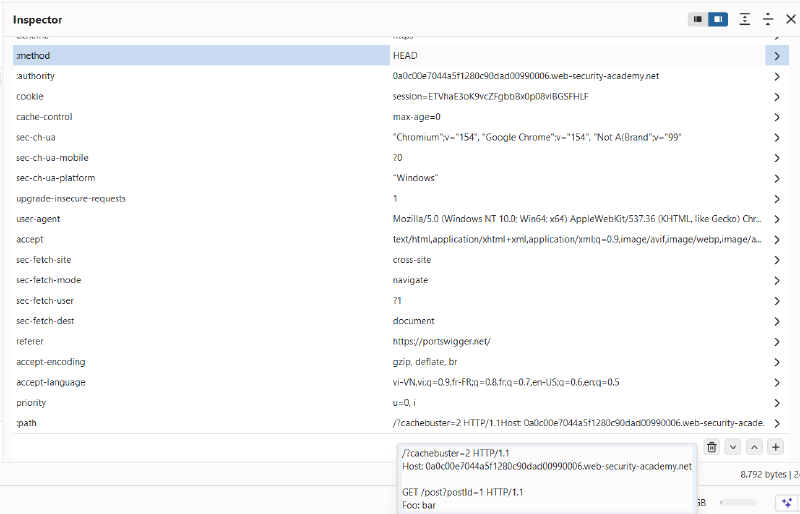Select the document value
The image size is (800, 514).
(413, 321)
